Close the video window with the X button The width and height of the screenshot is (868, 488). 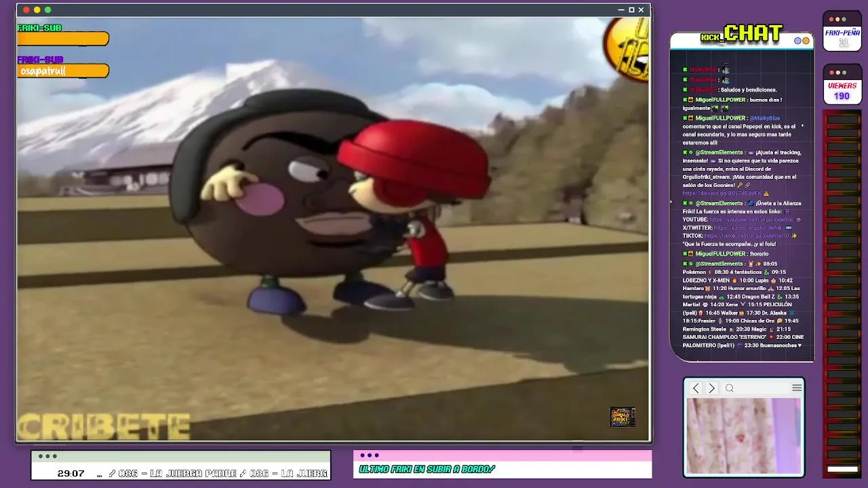click(x=641, y=10)
